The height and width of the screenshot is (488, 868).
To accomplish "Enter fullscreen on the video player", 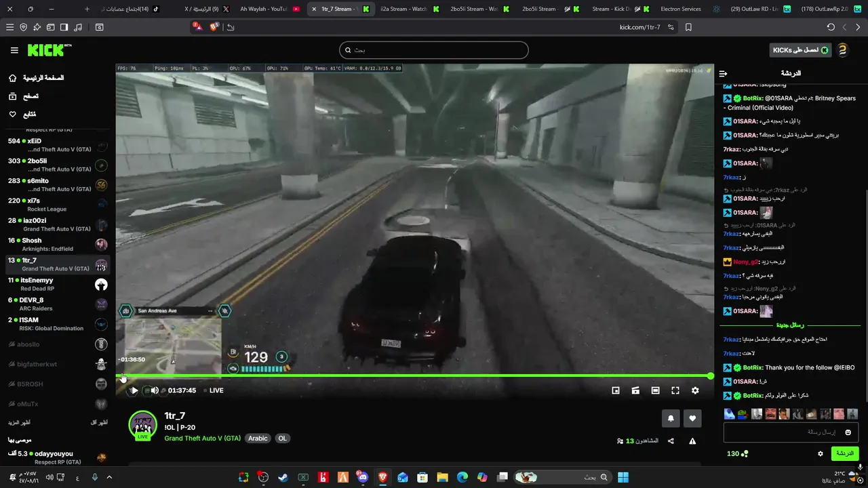I will pyautogui.click(x=675, y=390).
